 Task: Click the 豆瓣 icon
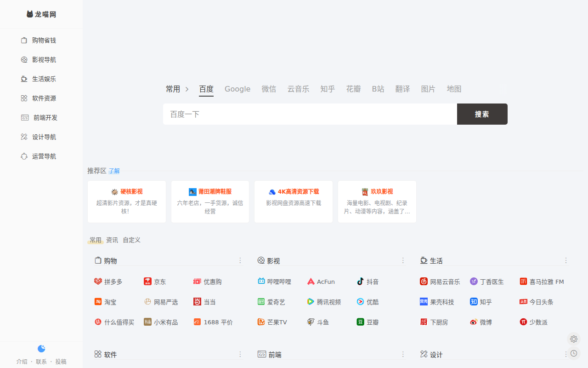coord(361,322)
